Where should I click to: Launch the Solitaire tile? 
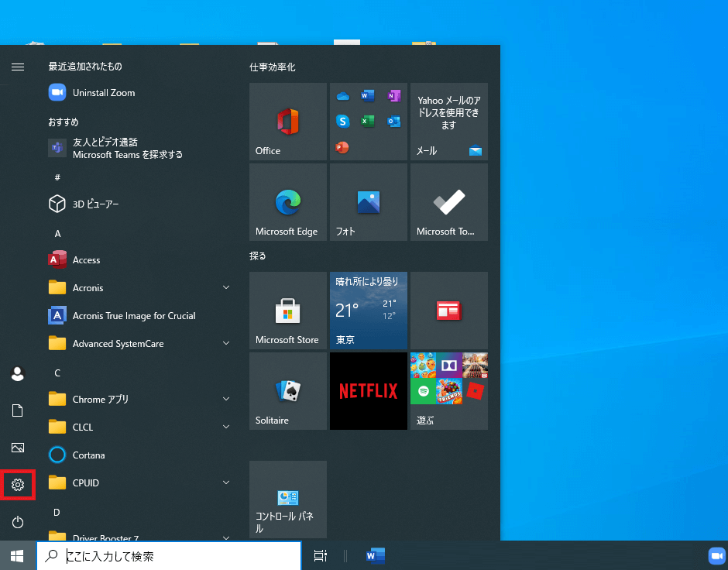coord(287,391)
